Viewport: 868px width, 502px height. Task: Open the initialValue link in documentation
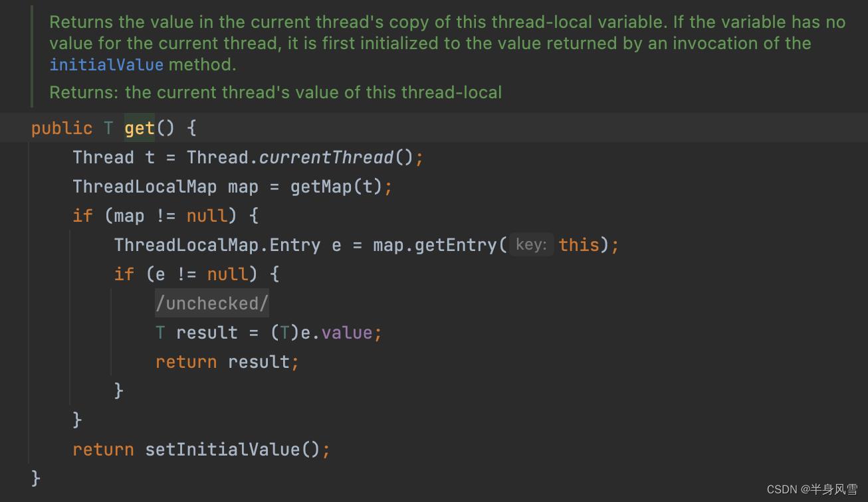(x=106, y=64)
